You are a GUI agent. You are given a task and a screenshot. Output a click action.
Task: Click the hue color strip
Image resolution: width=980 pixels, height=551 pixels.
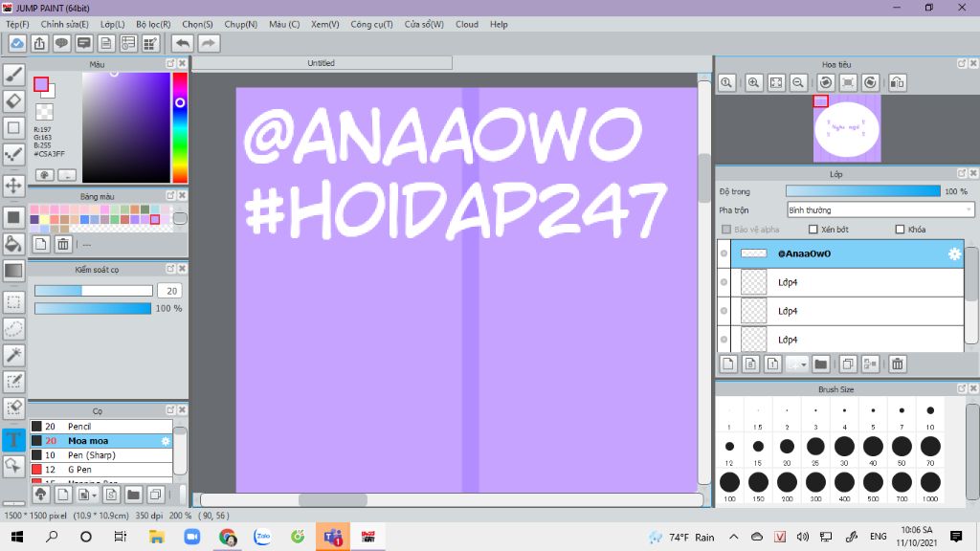pyautogui.click(x=180, y=127)
